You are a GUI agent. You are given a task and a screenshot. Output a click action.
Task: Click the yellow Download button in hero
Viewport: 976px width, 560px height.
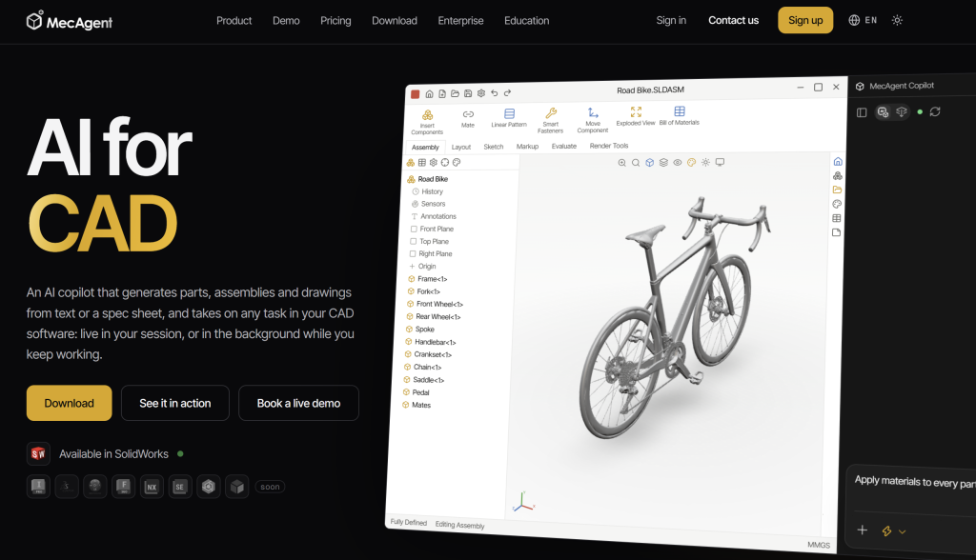coord(69,403)
